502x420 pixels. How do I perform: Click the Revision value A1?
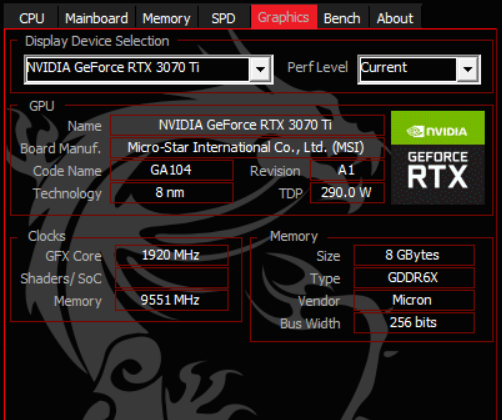pyautogui.click(x=347, y=170)
